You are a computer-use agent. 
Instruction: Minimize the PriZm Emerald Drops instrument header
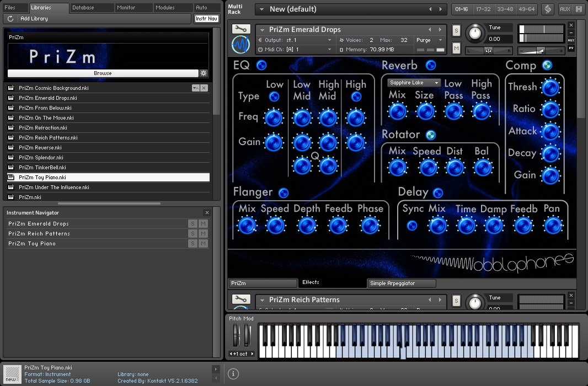pos(571,33)
